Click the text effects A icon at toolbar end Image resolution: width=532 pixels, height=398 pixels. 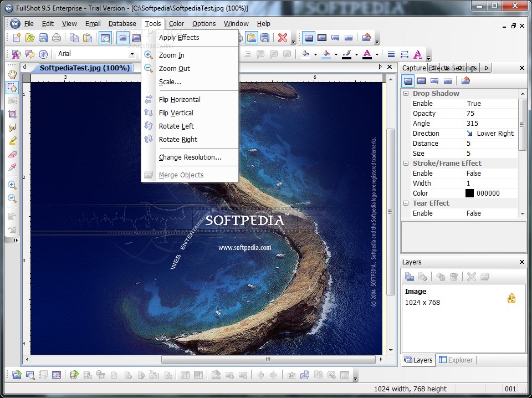click(x=418, y=54)
